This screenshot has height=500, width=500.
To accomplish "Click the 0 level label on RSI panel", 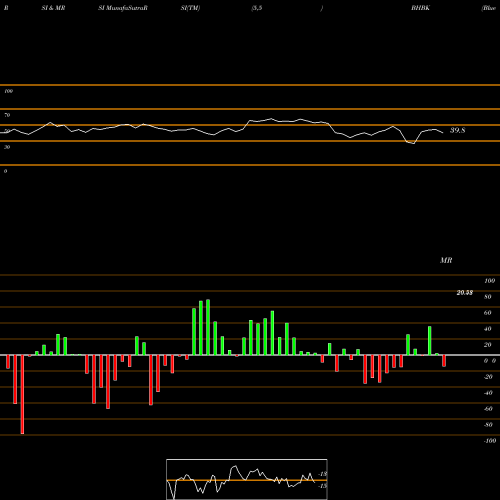I will (5, 171).
